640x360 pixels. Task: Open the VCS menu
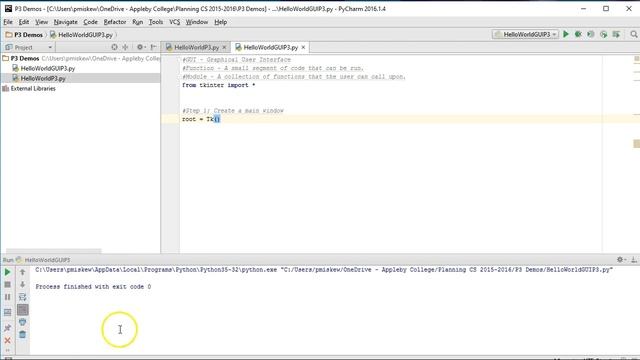point(174,22)
